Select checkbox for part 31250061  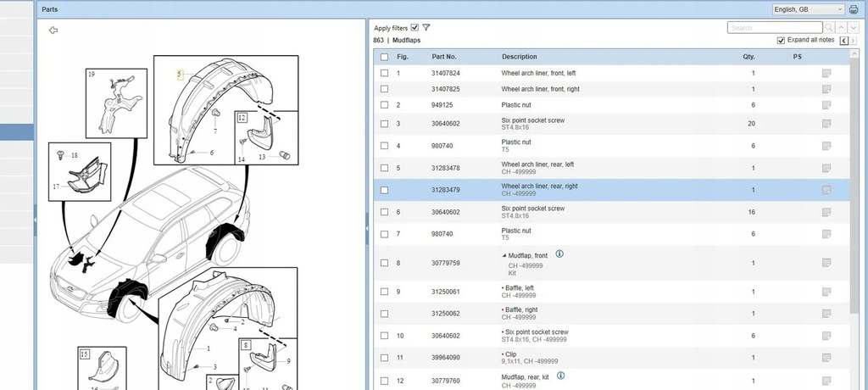tap(384, 292)
